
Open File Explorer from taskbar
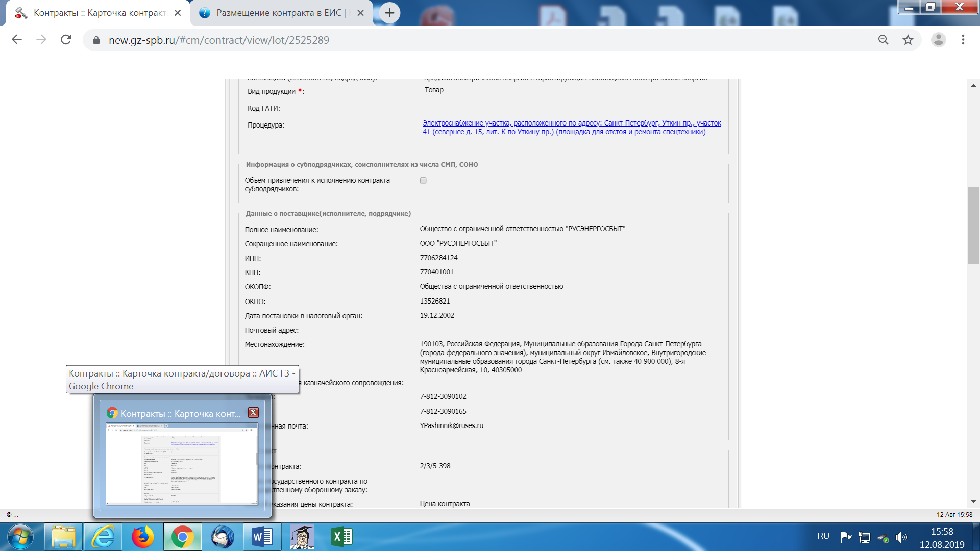63,537
